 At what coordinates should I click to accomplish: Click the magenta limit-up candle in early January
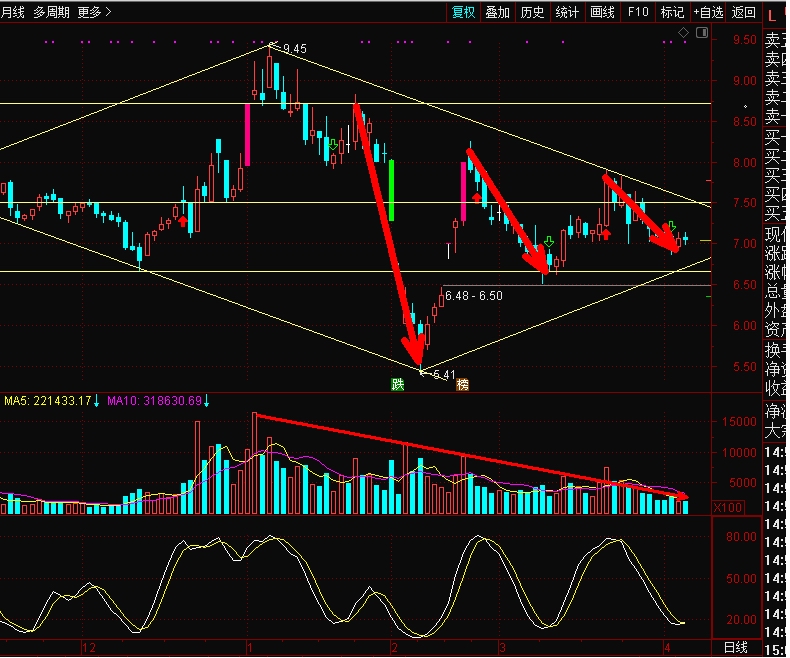tap(247, 135)
